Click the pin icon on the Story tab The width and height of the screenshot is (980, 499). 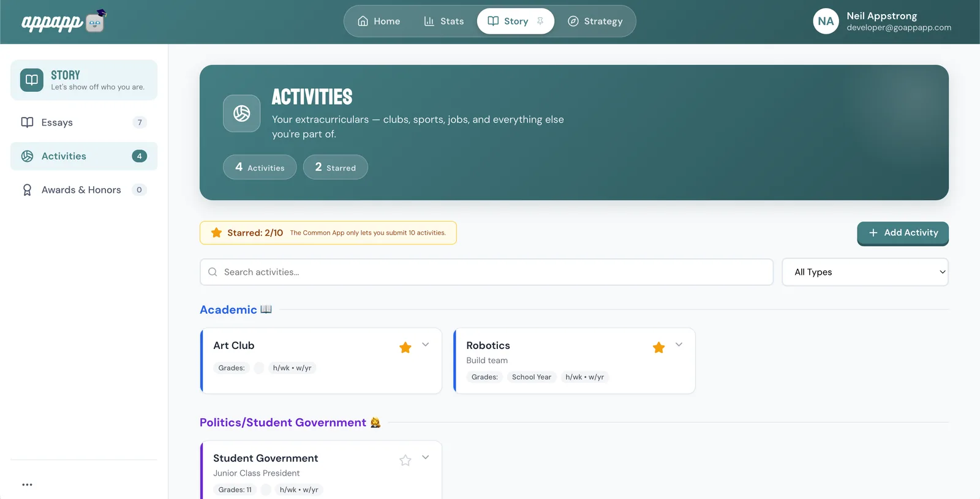click(x=540, y=21)
